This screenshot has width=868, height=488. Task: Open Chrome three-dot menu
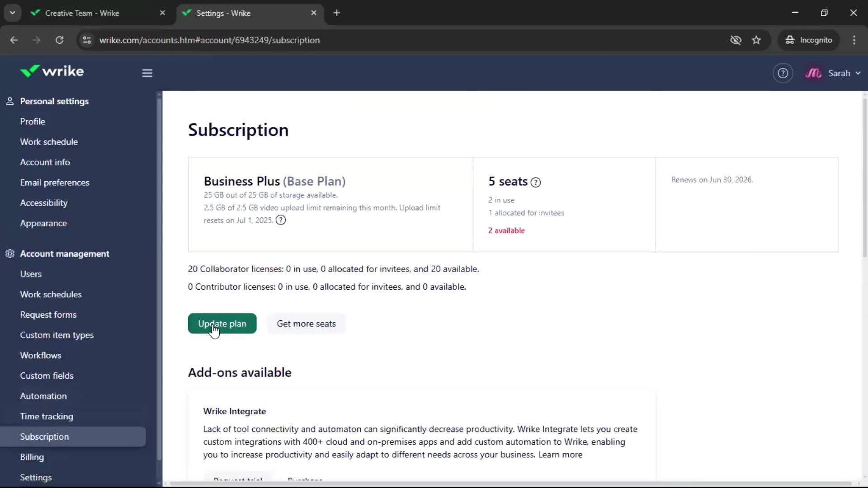point(854,40)
